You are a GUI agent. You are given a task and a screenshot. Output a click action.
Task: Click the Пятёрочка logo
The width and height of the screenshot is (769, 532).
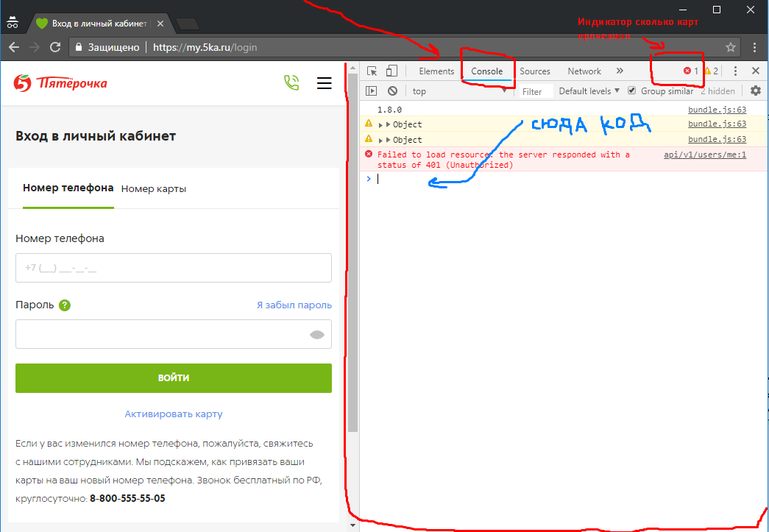point(60,83)
